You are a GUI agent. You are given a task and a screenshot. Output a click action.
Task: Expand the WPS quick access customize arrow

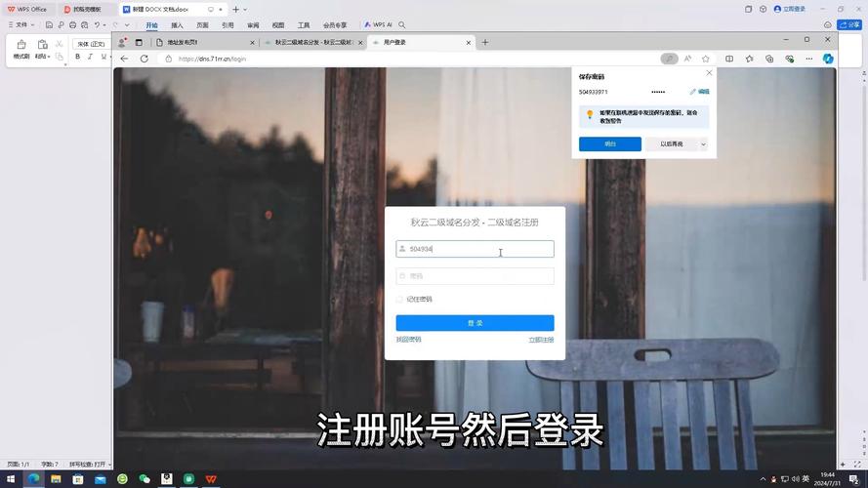(x=127, y=25)
